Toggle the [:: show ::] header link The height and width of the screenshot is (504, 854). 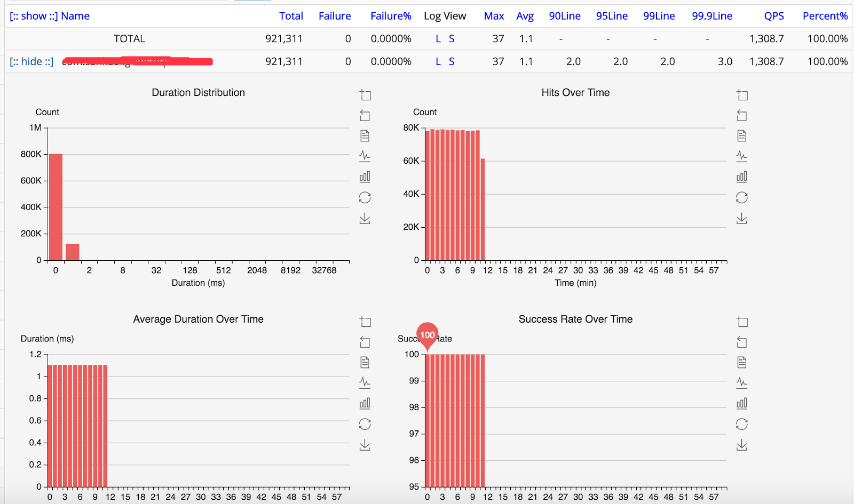34,16
